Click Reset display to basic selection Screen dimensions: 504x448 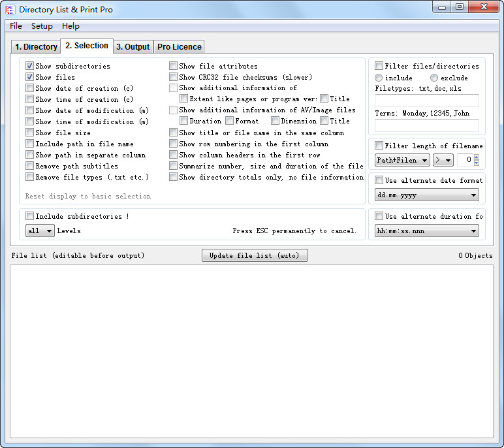(x=88, y=196)
